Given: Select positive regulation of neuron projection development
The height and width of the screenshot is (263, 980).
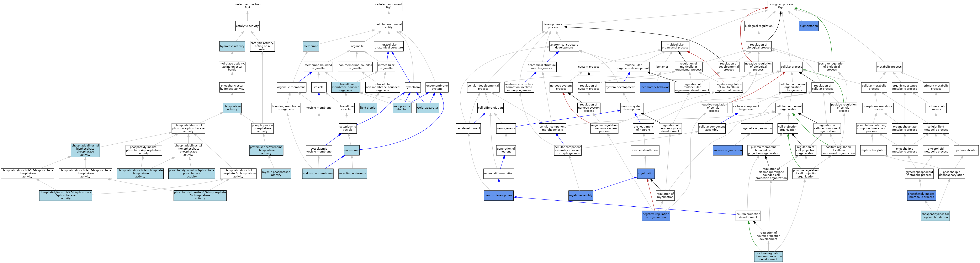Looking at the screenshot, I should [x=768, y=257].
